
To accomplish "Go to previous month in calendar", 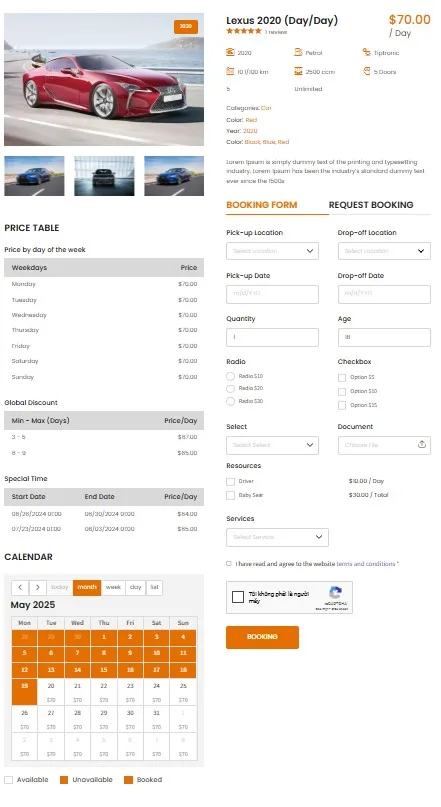I will click(x=20, y=587).
